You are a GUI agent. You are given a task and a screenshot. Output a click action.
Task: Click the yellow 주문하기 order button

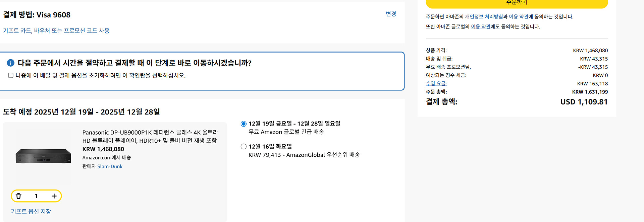(x=517, y=3)
